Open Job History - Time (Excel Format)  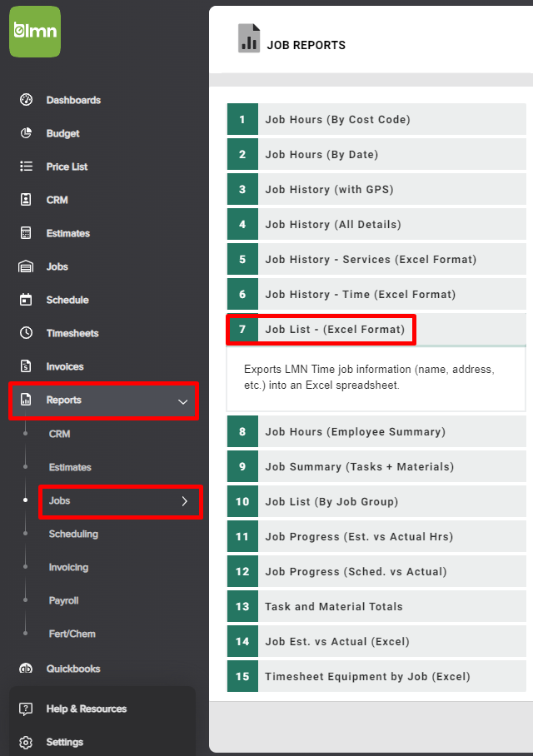tap(376, 294)
